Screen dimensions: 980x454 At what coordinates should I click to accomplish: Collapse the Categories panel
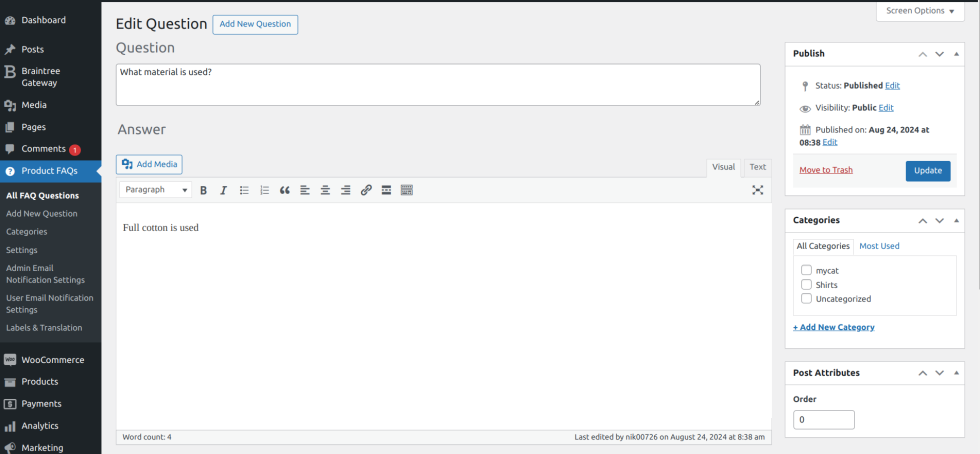coord(956,220)
